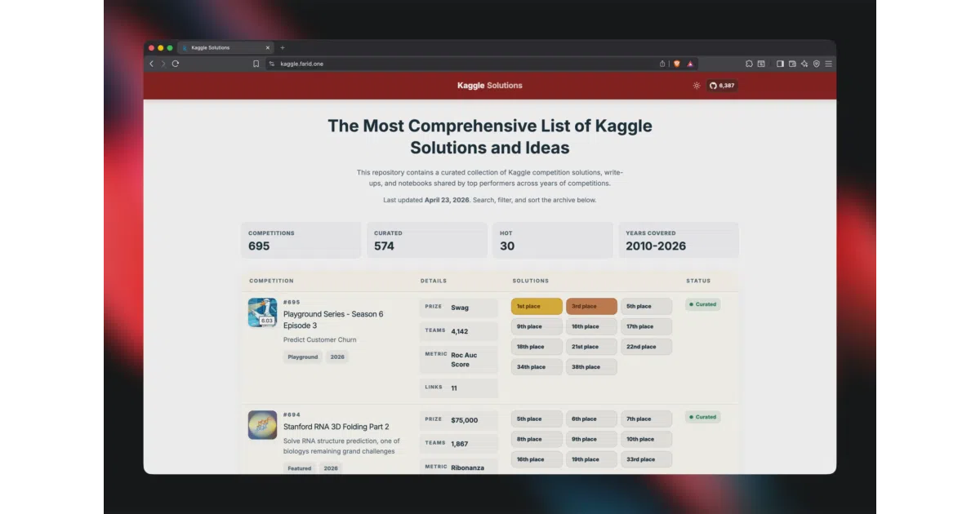
Task: Click the Curated 574 stat card
Action: (427, 241)
